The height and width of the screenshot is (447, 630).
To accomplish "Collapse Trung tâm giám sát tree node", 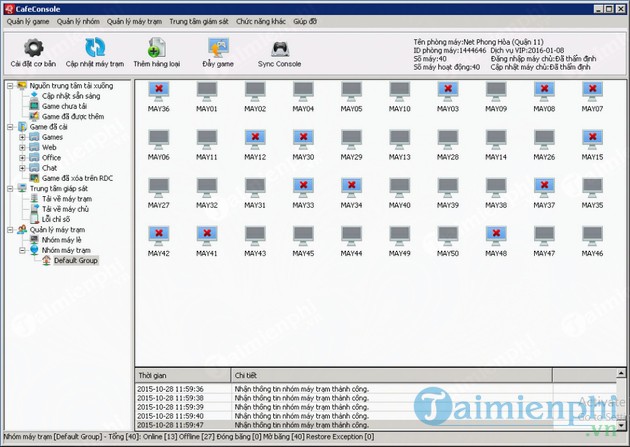I will pyautogui.click(x=10, y=189).
